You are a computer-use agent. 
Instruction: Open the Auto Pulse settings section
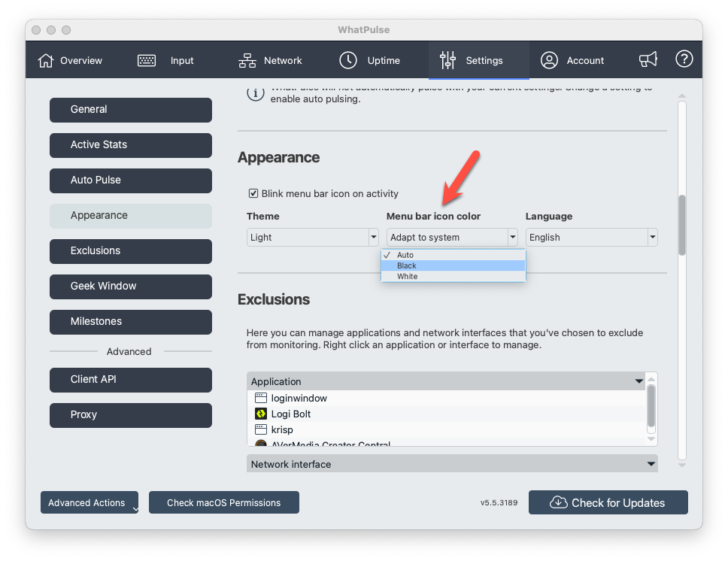click(x=131, y=180)
